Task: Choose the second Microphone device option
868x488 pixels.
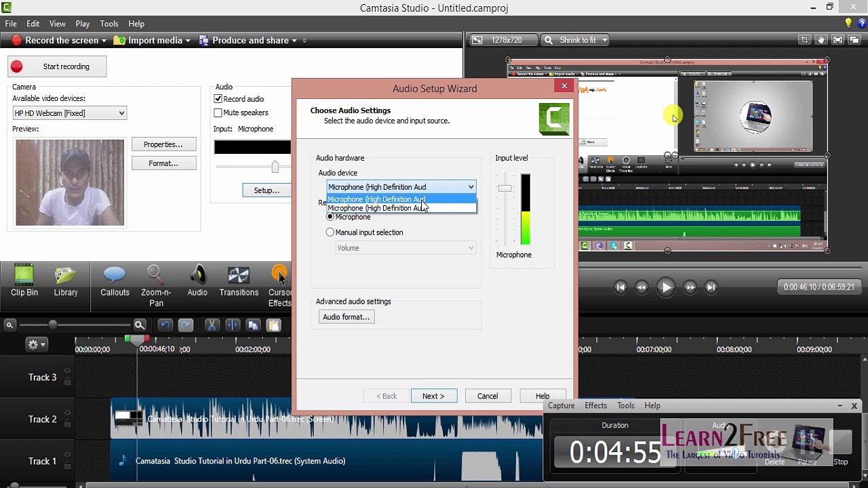Action: click(x=401, y=208)
